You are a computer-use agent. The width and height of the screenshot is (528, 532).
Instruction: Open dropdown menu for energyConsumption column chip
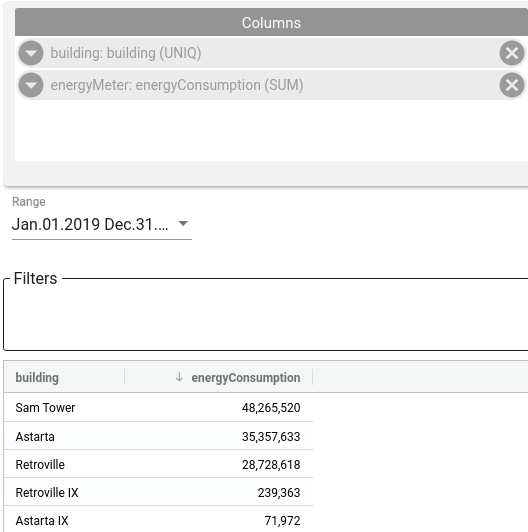tap(31, 85)
